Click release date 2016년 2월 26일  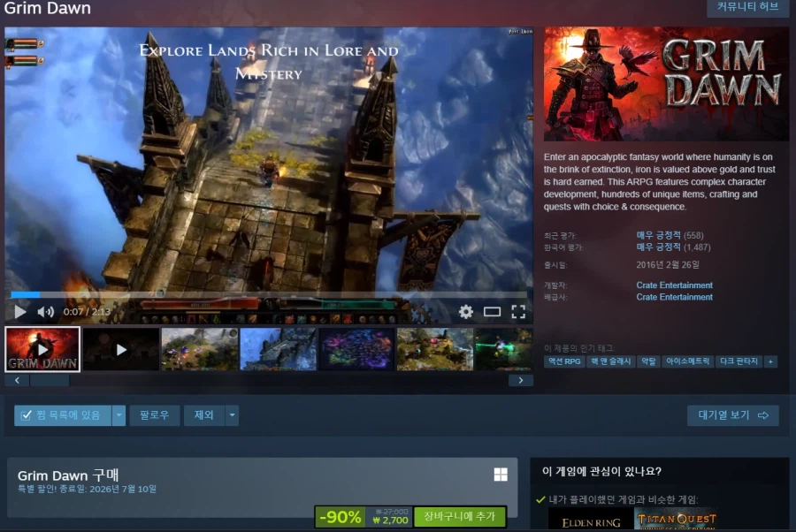pos(668,265)
